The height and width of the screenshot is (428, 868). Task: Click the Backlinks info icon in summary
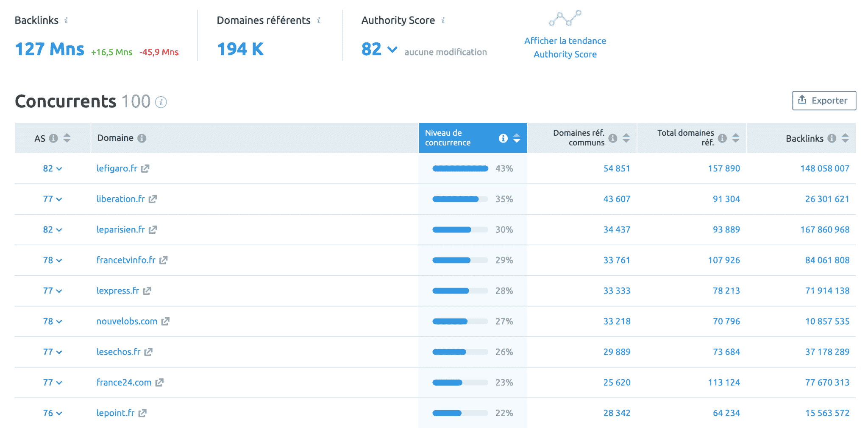66,20
